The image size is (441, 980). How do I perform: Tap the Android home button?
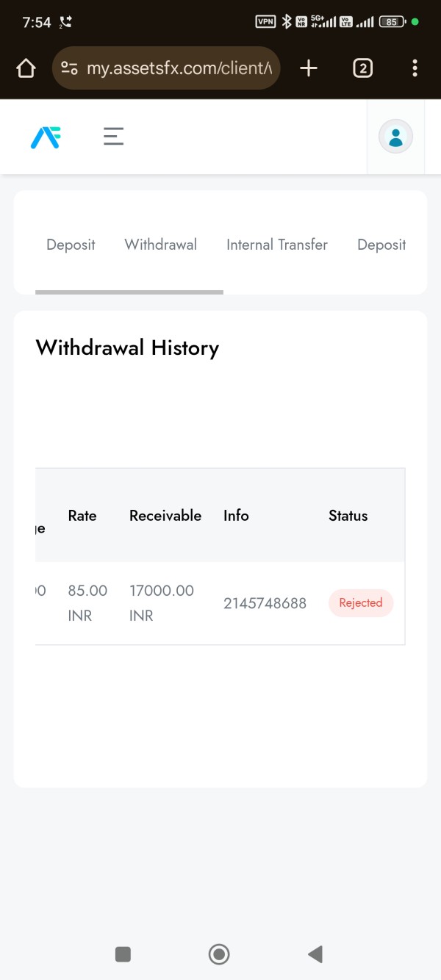219,954
